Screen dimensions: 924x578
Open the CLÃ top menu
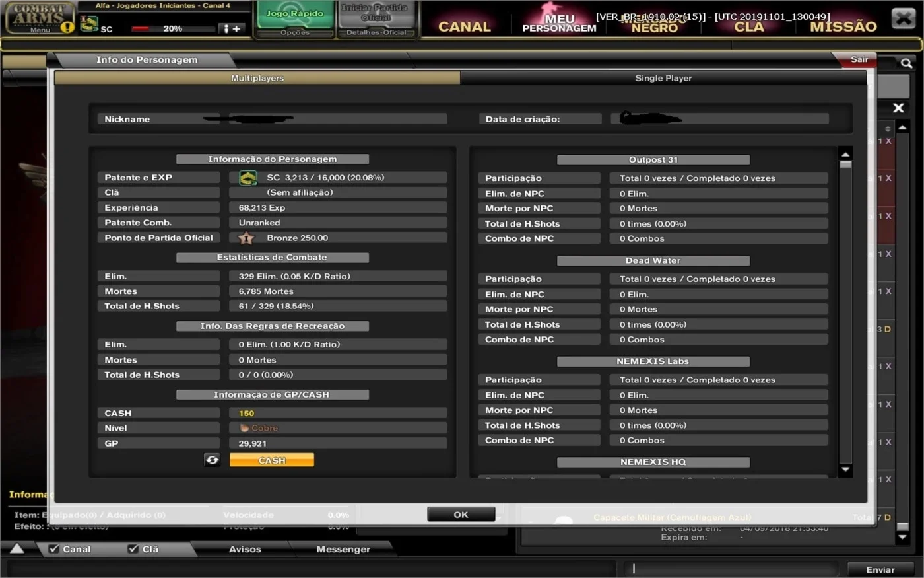[x=749, y=26]
